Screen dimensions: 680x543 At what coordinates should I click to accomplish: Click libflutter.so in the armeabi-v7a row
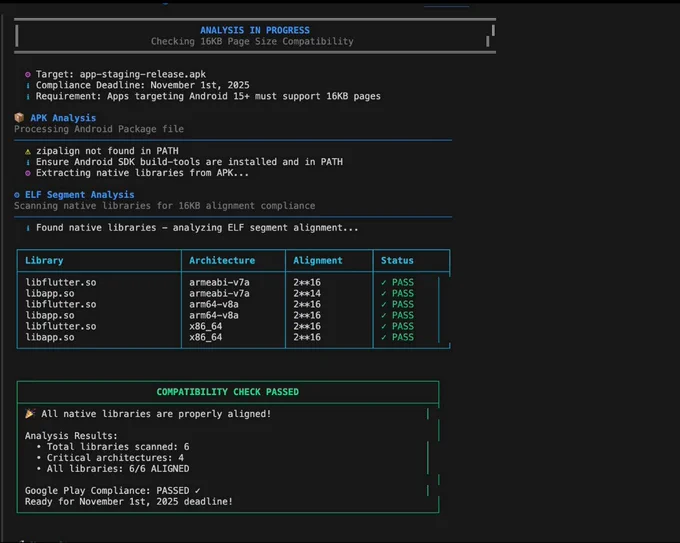[x=61, y=282]
